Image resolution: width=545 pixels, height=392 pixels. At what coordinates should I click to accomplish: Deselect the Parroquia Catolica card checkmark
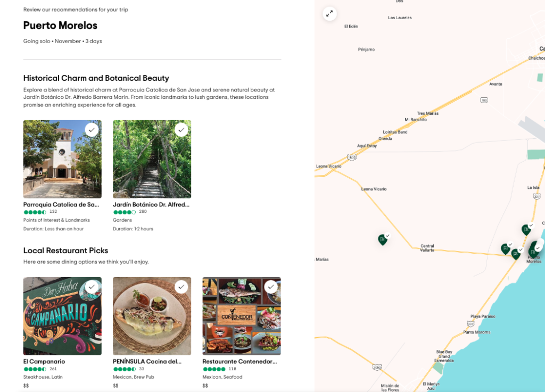point(92,129)
